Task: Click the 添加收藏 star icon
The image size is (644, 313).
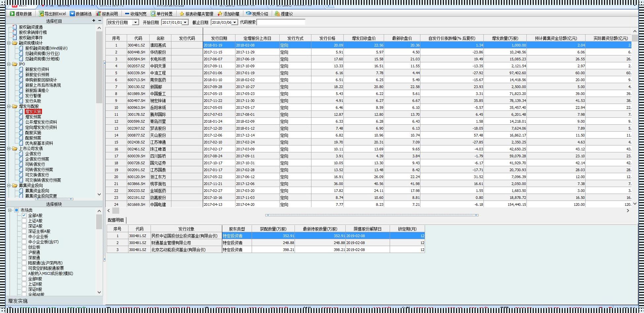Action: pyautogui.click(x=220, y=14)
